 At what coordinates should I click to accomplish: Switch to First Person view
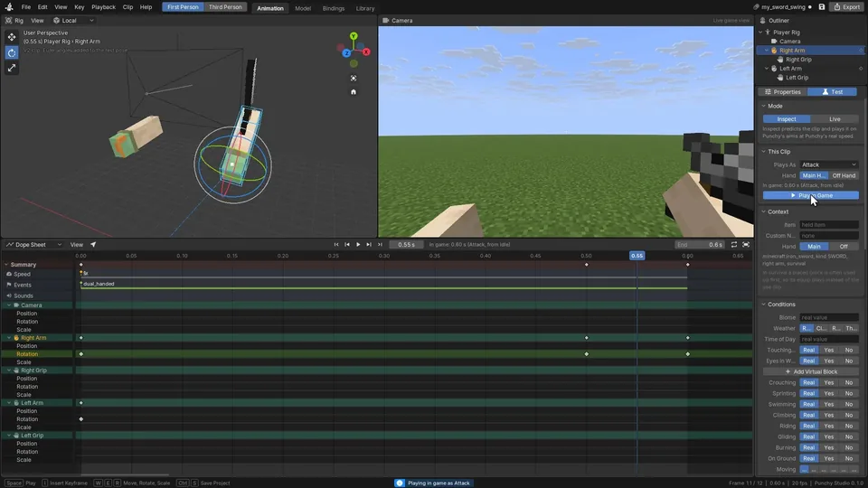click(183, 7)
